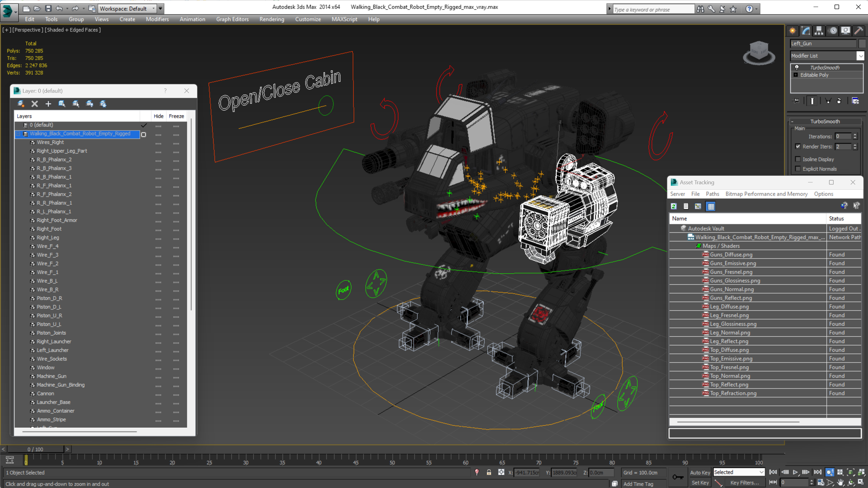Click Delete layer X icon
This screenshot has height=488, width=868.
click(x=34, y=104)
